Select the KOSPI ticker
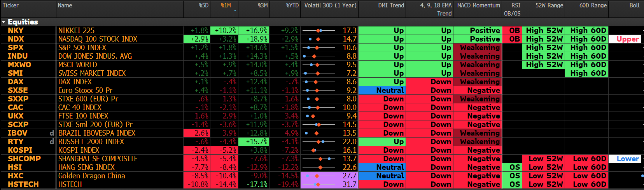 click(20, 150)
